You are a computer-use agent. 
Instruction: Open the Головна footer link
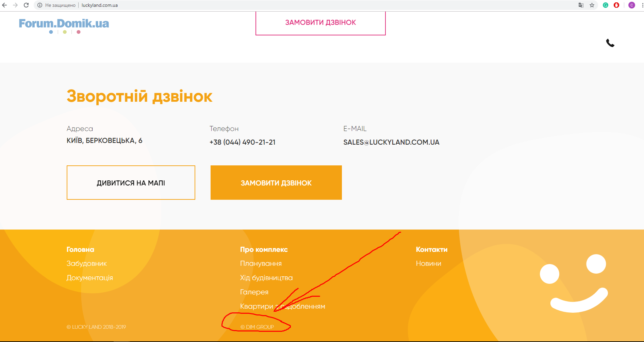(80, 249)
